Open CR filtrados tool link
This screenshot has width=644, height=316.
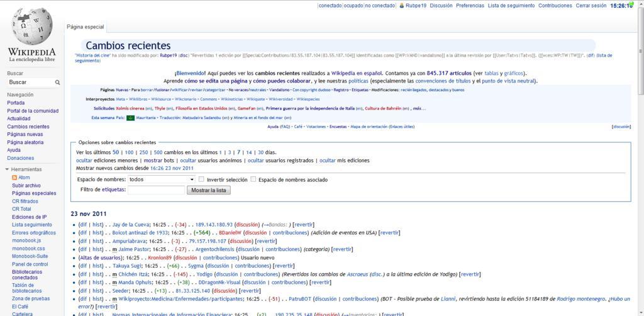click(25, 201)
